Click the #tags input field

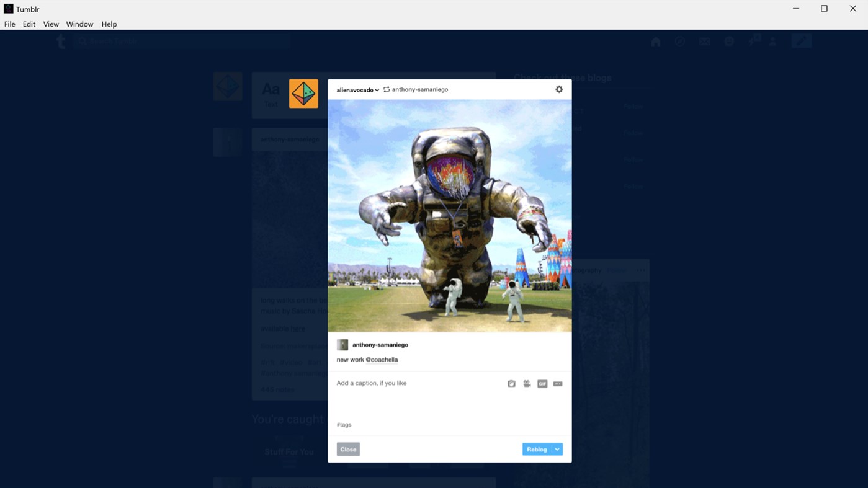372,424
